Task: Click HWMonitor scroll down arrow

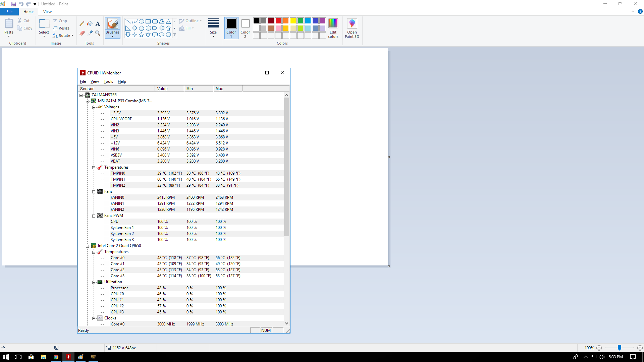Action: point(286,323)
